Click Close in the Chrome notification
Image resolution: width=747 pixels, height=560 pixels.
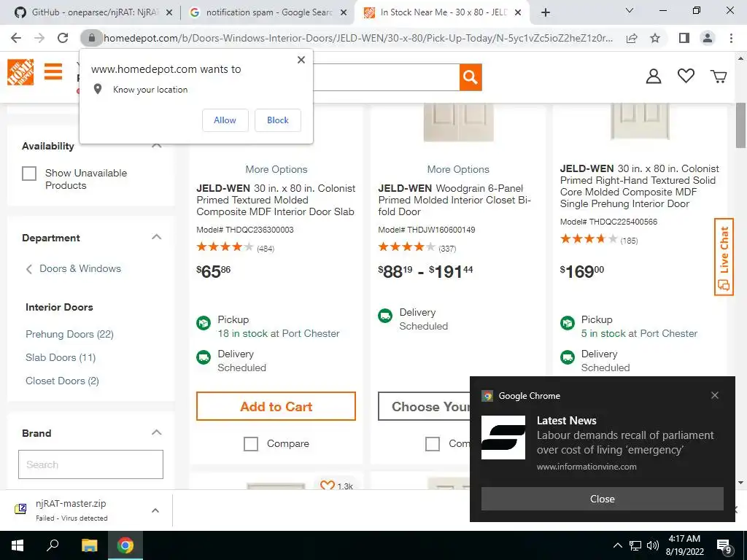602,499
